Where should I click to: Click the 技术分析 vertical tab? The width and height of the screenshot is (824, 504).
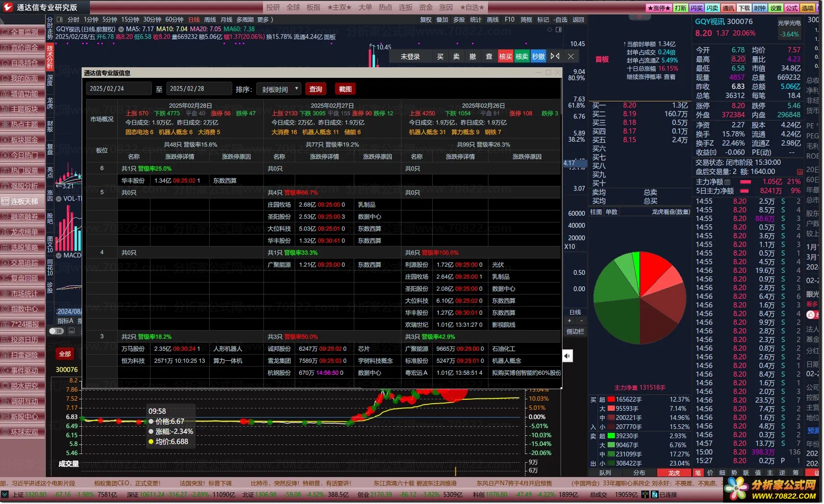50,57
